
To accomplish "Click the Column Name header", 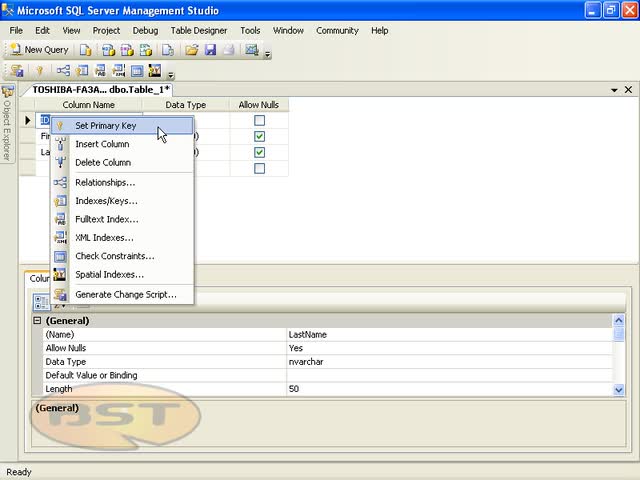I will point(89,105).
